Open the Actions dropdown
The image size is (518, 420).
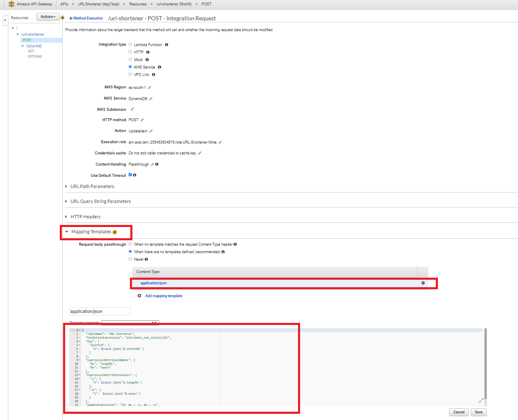click(x=48, y=17)
